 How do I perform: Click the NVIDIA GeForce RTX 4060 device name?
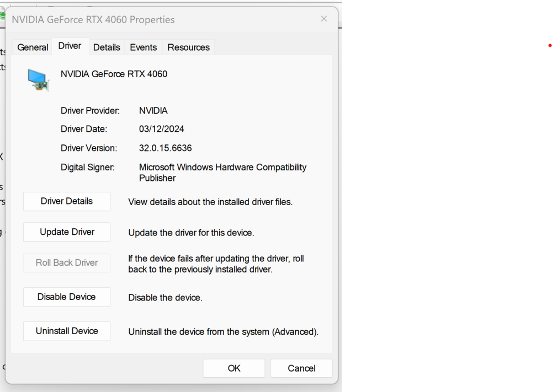[x=114, y=74]
